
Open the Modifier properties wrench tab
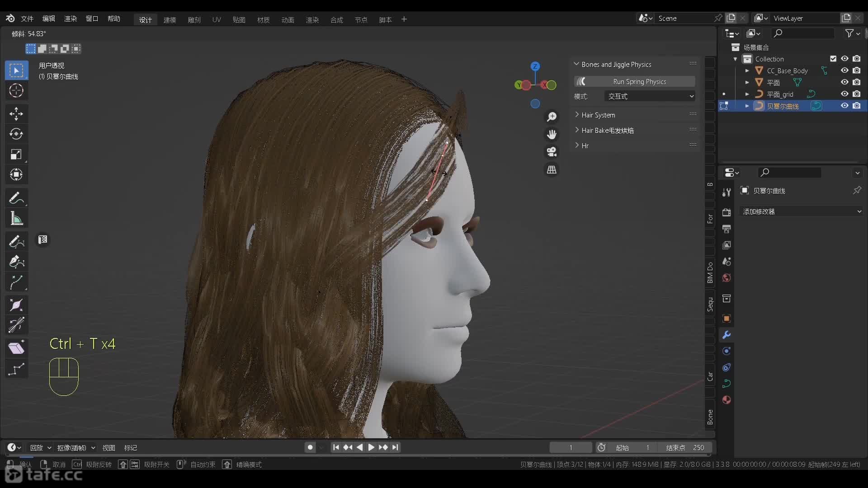pos(726,335)
